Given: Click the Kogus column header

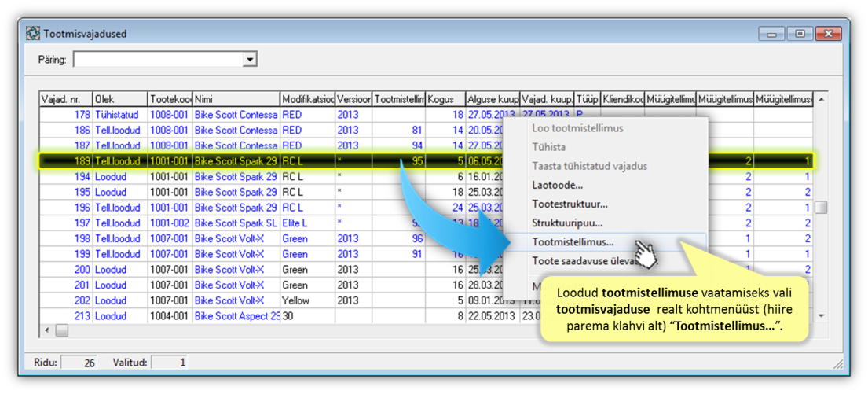Looking at the screenshot, I should (445, 99).
